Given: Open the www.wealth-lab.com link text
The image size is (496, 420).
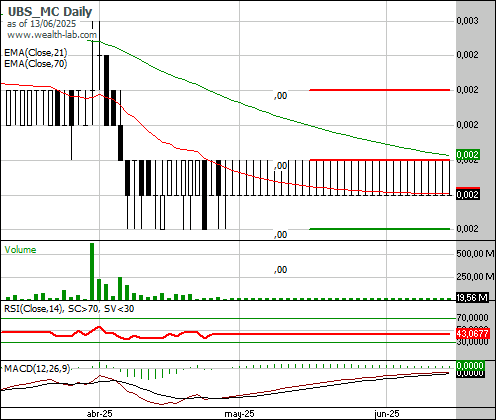Looking at the screenshot, I should tap(52, 35).
